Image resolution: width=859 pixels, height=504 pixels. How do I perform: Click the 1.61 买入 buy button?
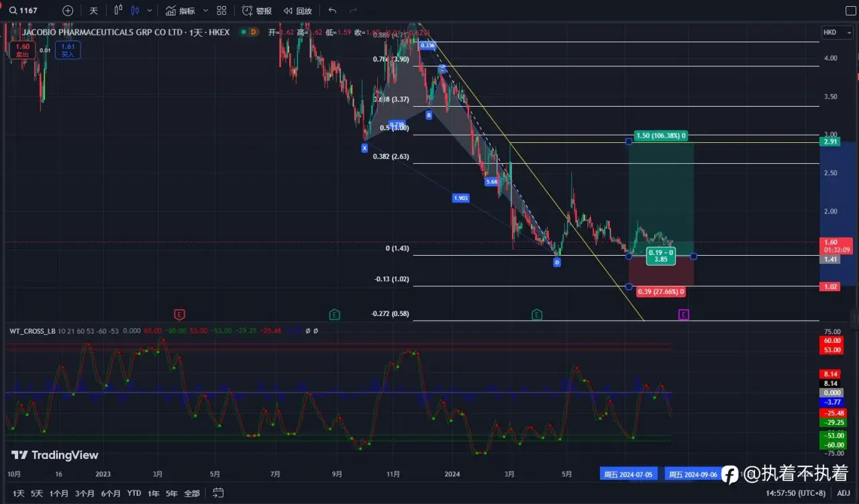point(68,50)
